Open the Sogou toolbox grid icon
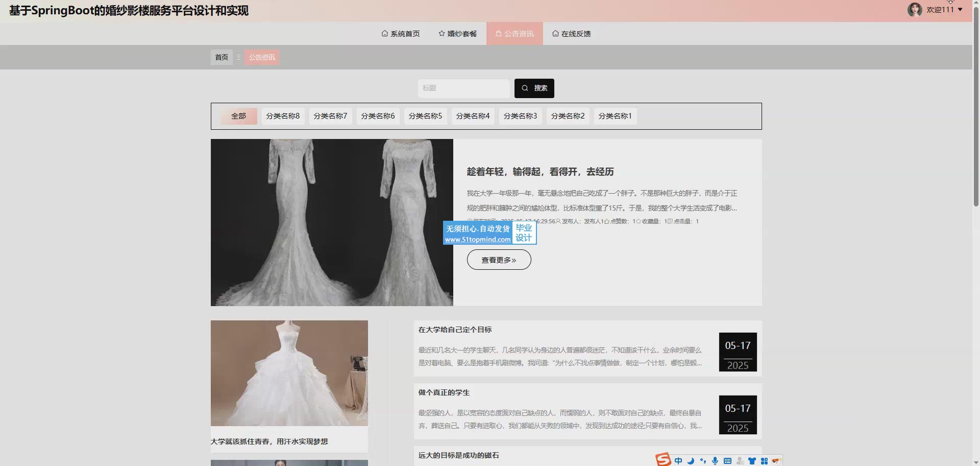This screenshot has width=980, height=466. 764,461
